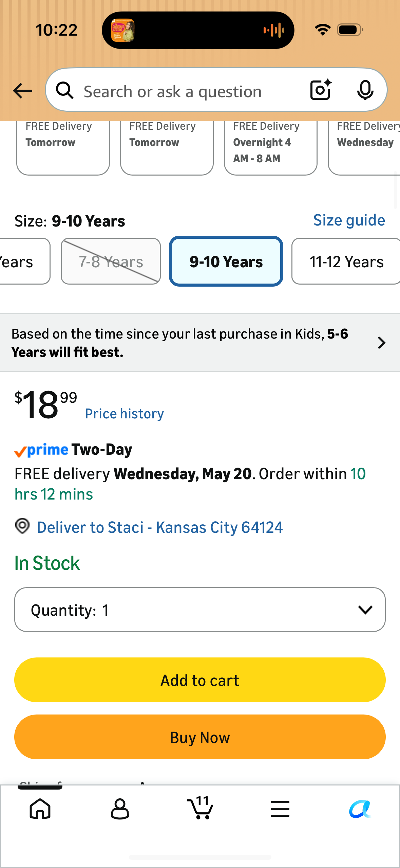Viewport: 400px width, 868px height.
Task: Tap the delivery location pin icon
Action: coord(22,526)
